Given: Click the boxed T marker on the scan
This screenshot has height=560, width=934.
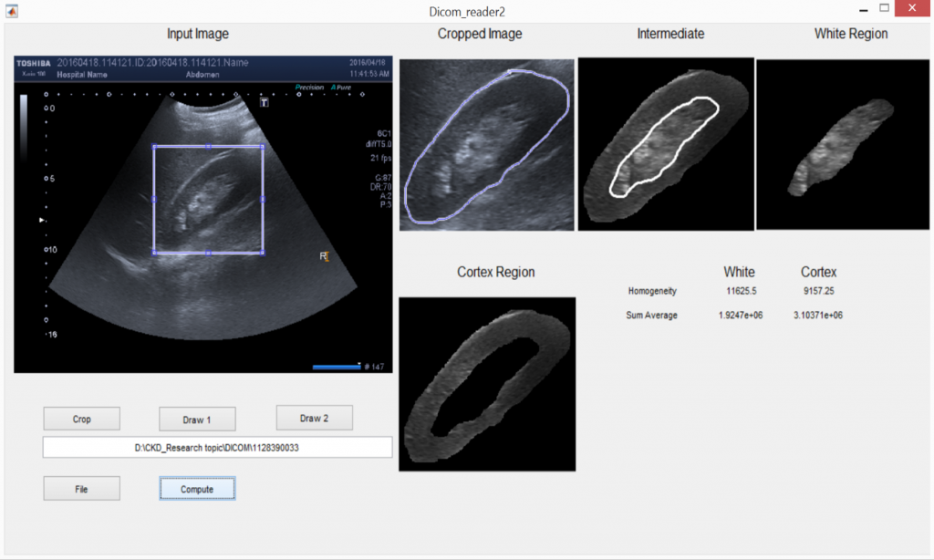Looking at the screenshot, I should coord(265,104).
